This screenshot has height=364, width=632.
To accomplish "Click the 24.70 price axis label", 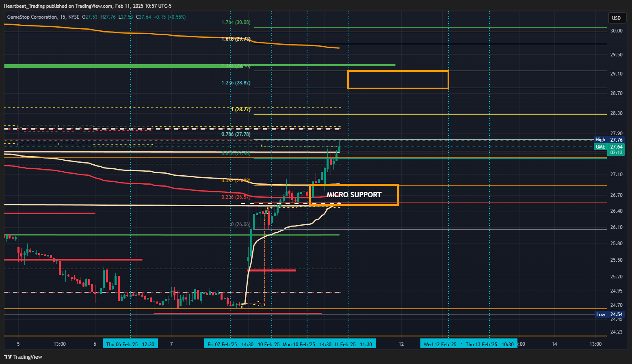I will 616,305.
